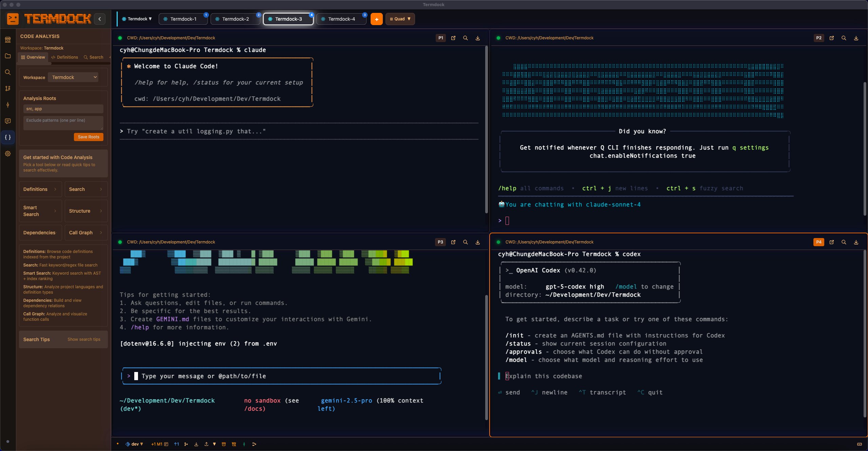Switch to the Termdock-2 tab

[x=235, y=19]
